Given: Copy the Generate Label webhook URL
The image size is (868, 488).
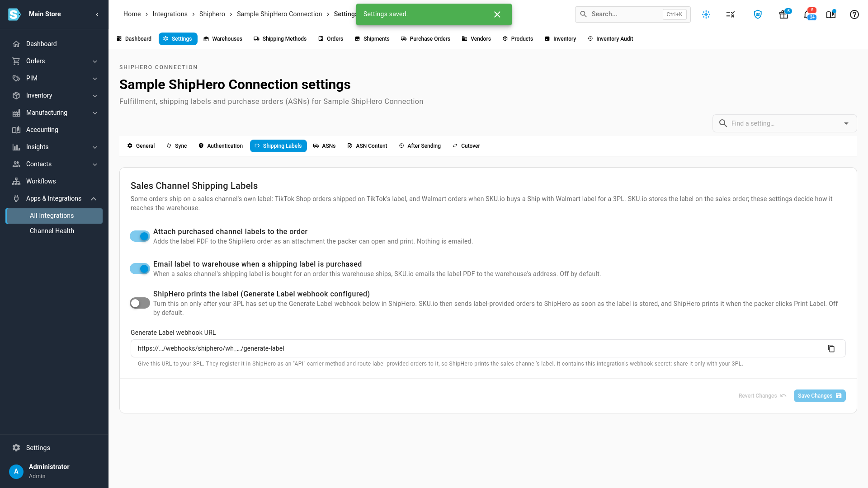Looking at the screenshot, I should (x=831, y=348).
